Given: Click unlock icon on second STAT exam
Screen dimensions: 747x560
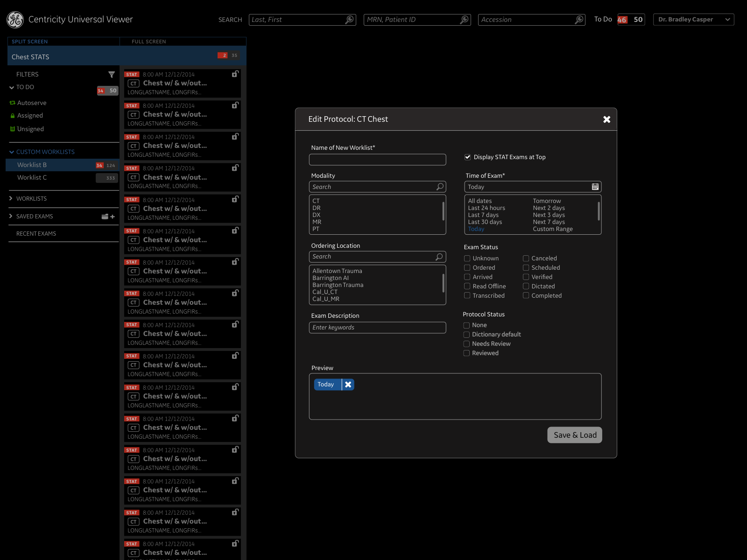Looking at the screenshot, I should pos(235,105).
